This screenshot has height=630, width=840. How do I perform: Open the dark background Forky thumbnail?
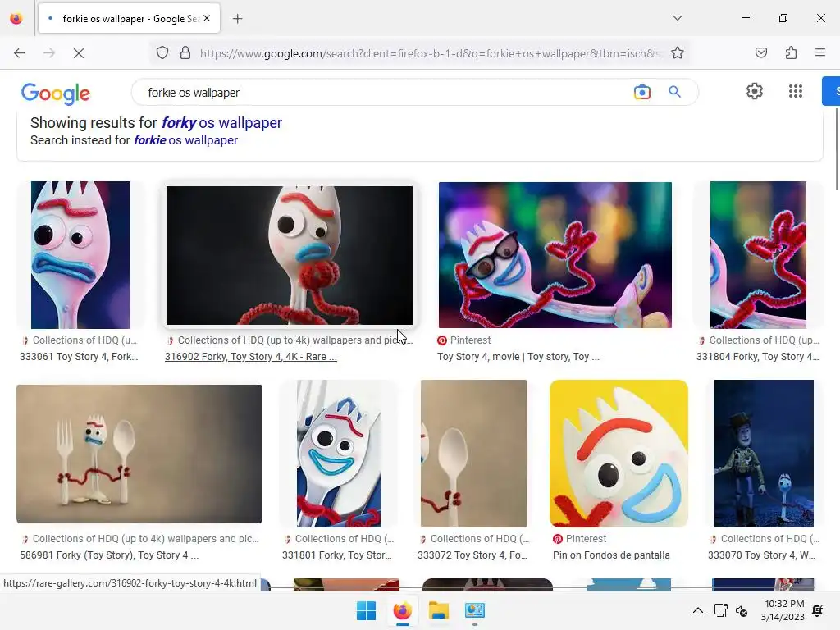[x=290, y=256]
